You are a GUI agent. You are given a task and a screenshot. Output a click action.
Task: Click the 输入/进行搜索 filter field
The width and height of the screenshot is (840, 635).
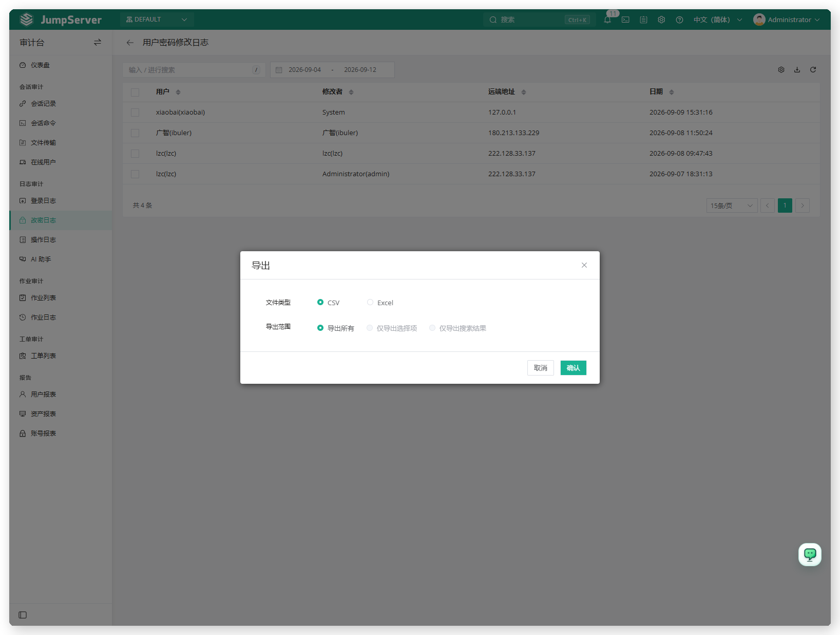[194, 70]
